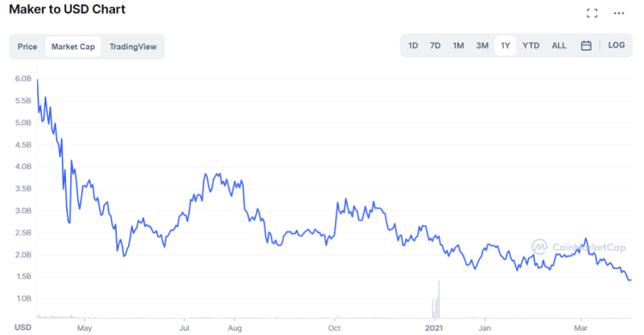This screenshot has width=644, height=335.
Task: Switch to the Price tab
Action: click(27, 47)
